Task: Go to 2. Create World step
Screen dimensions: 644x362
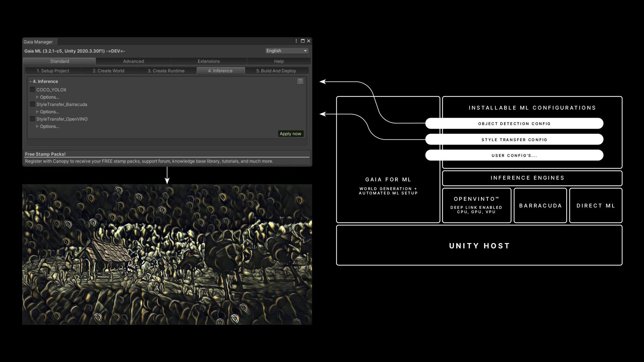Action: point(108,71)
